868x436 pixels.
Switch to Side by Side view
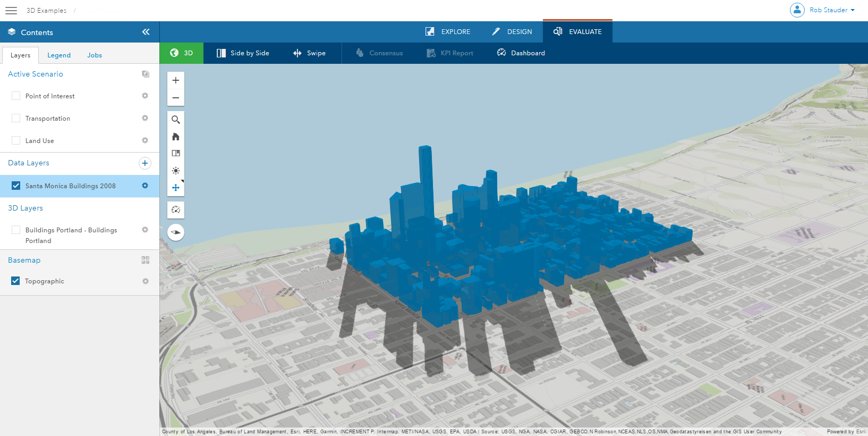coord(243,53)
